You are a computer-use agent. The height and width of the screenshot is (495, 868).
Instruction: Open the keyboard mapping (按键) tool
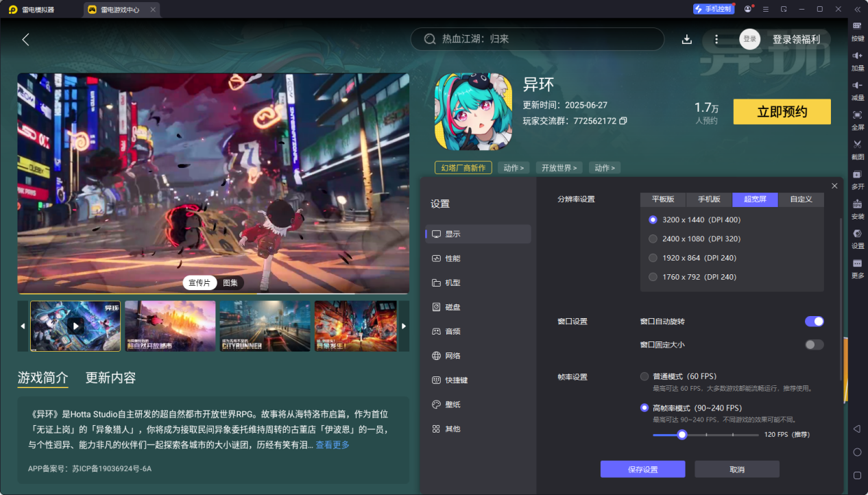(857, 29)
